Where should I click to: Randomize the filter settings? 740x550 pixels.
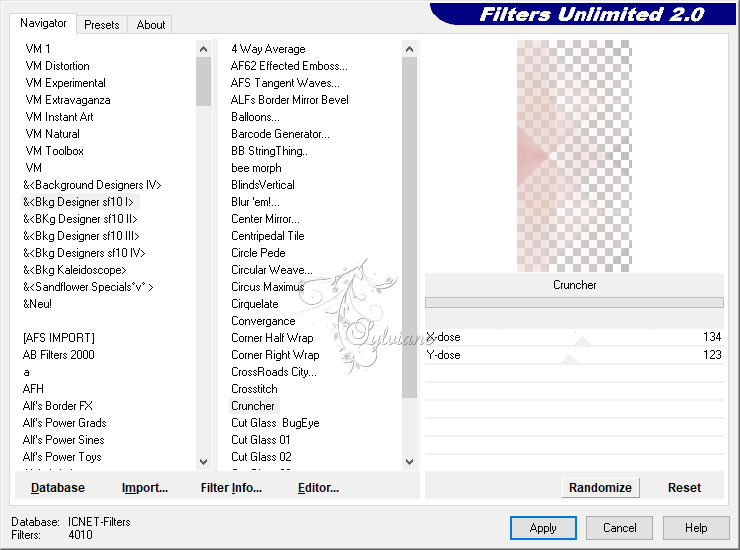coord(600,488)
